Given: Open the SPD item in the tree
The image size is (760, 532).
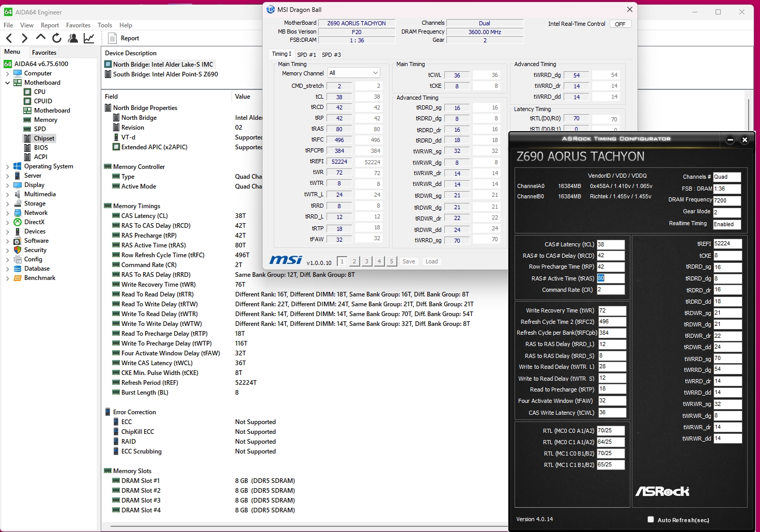Looking at the screenshot, I should pos(40,129).
